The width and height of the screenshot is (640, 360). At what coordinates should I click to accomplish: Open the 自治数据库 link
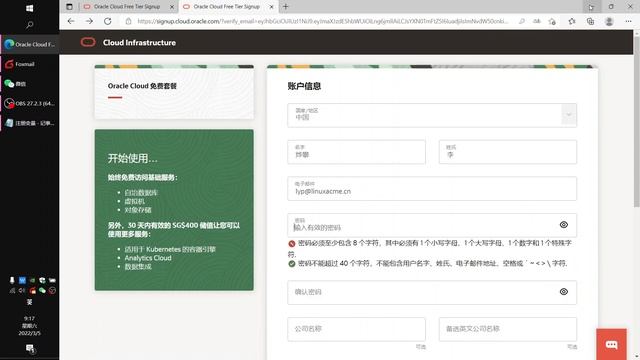pos(141,192)
